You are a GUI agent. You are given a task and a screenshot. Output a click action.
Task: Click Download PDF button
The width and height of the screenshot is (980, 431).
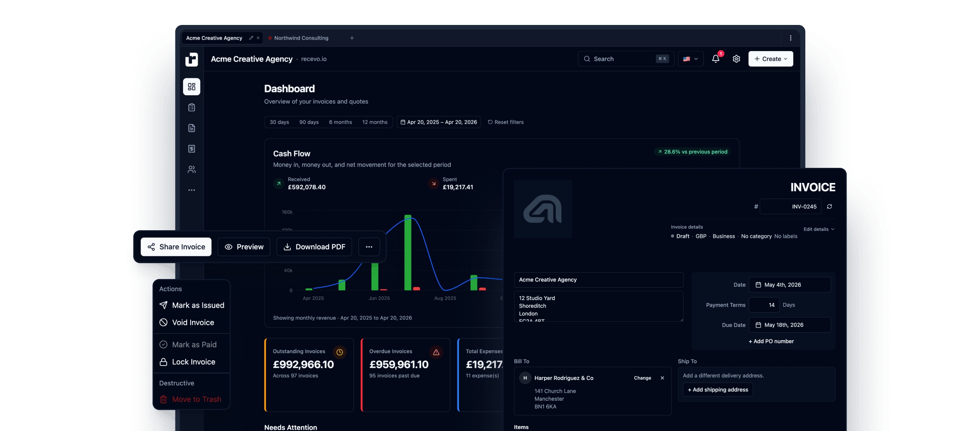coord(314,247)
